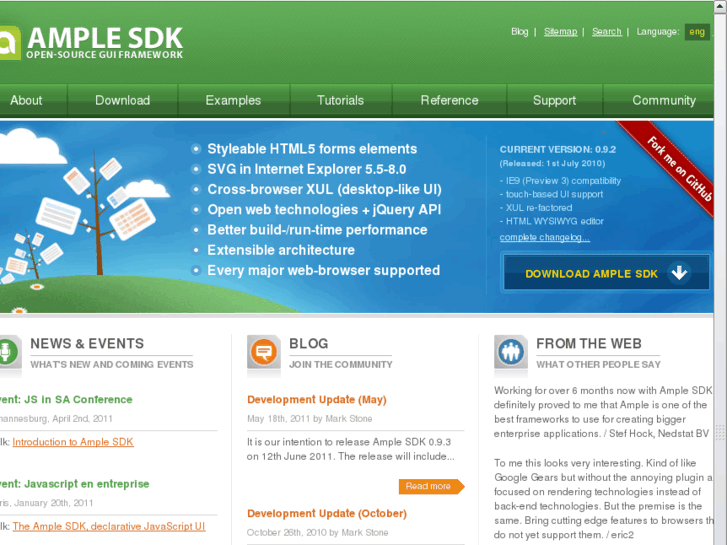This screenshot has height=545, width=727.
Task: Click Every major web-browser supported text
Action: coord(324,270)
